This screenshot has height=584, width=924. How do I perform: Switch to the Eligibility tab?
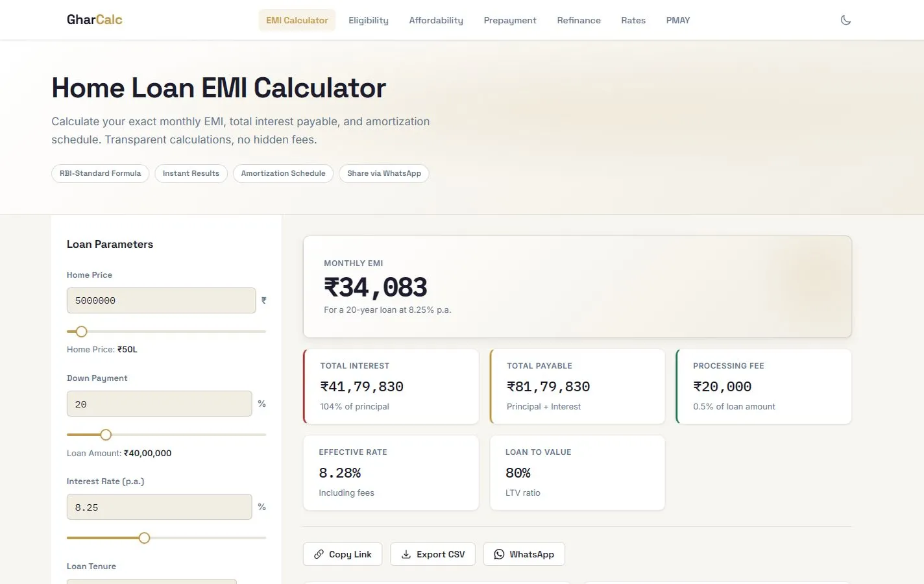point(369,20)
